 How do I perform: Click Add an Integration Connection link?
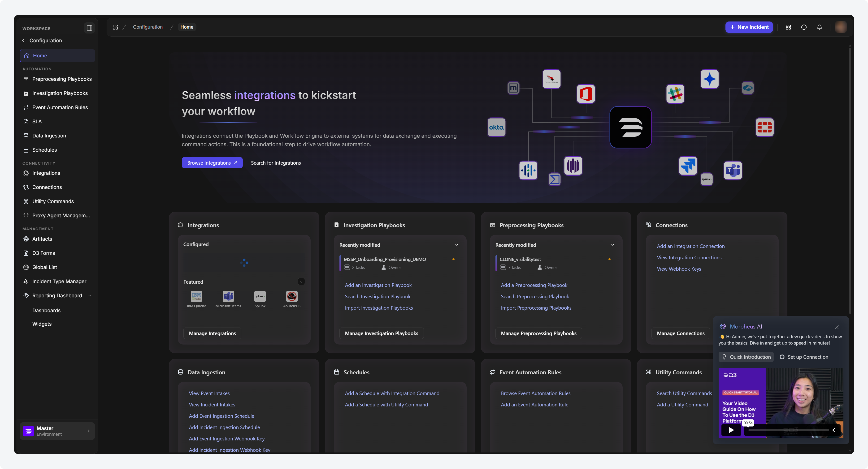pyautogui.click(x=690, y=246)
